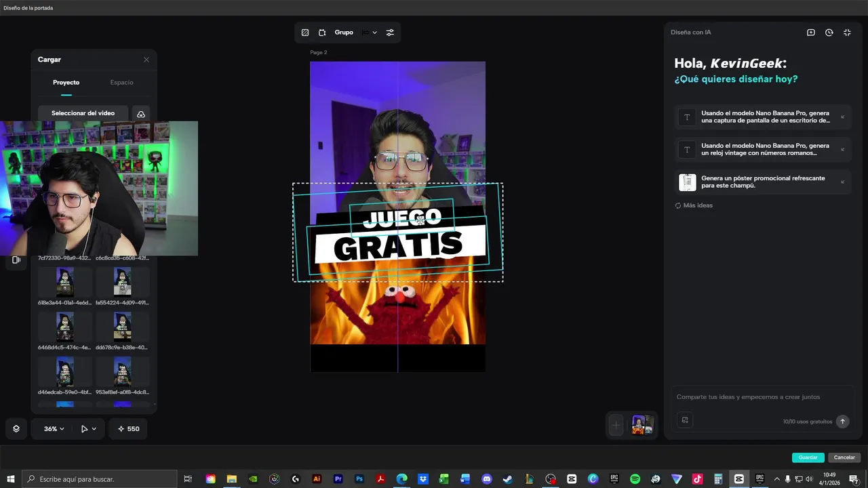Image resolution: width=868 pixels, height=488 pixels.
Task: Insert arrow on the desktop screenshot suggestion
Action: click(842, 117)
